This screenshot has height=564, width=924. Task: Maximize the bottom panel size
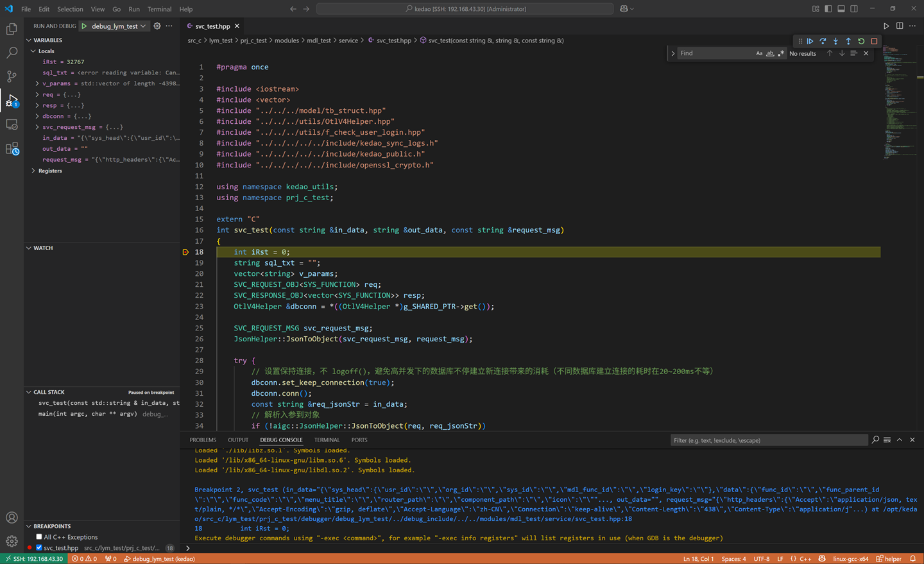point(900,440)
